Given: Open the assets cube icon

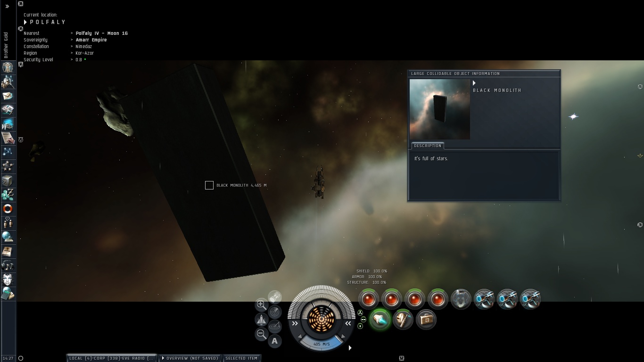Looking at the screenshot, I should coord(8,181).
